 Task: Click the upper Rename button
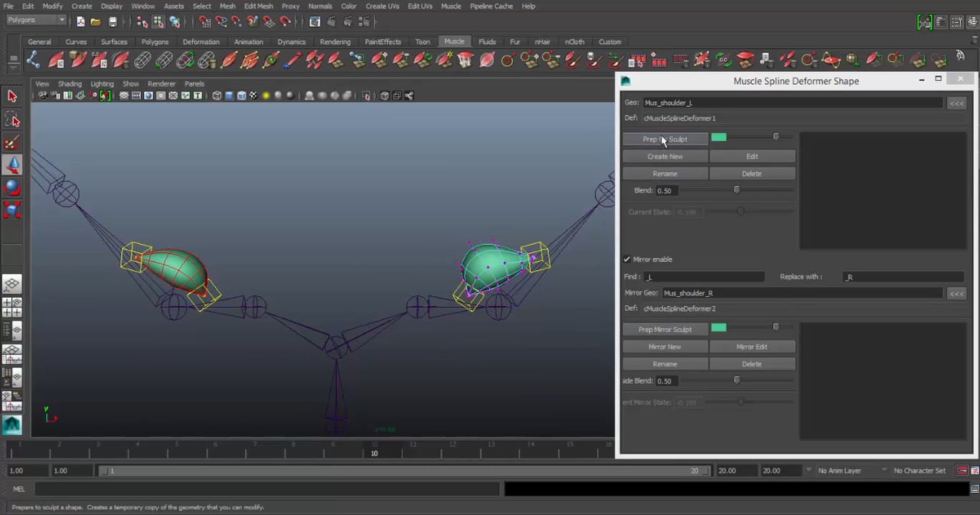pyautogui.click(x=665, y=174)
